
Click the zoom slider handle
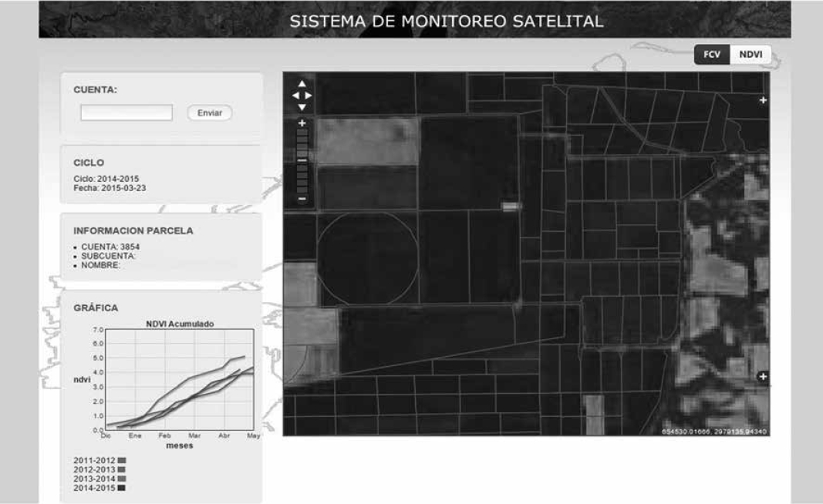coord(302,160)
